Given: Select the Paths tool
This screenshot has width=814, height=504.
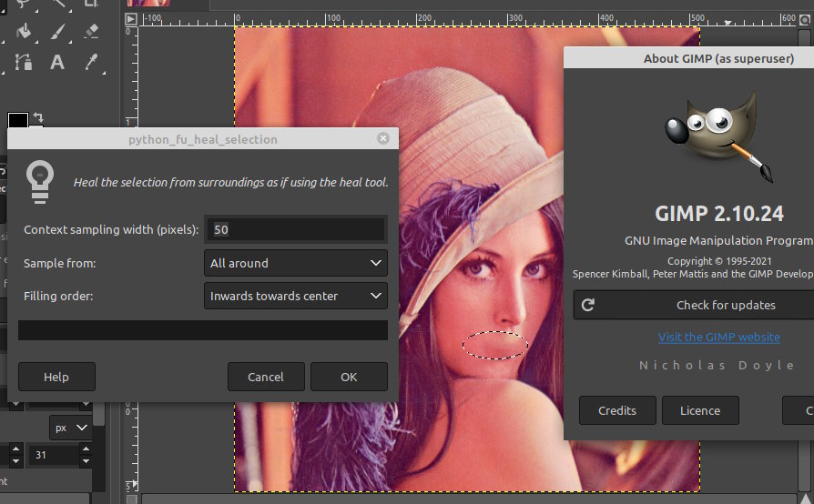Looking at the screenshot, I should point(25,62).
